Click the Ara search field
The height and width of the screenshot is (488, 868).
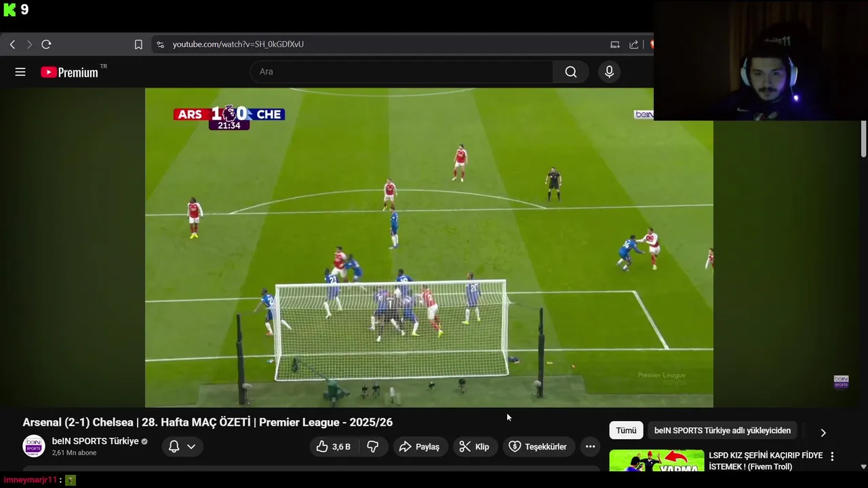click(401, 72)
